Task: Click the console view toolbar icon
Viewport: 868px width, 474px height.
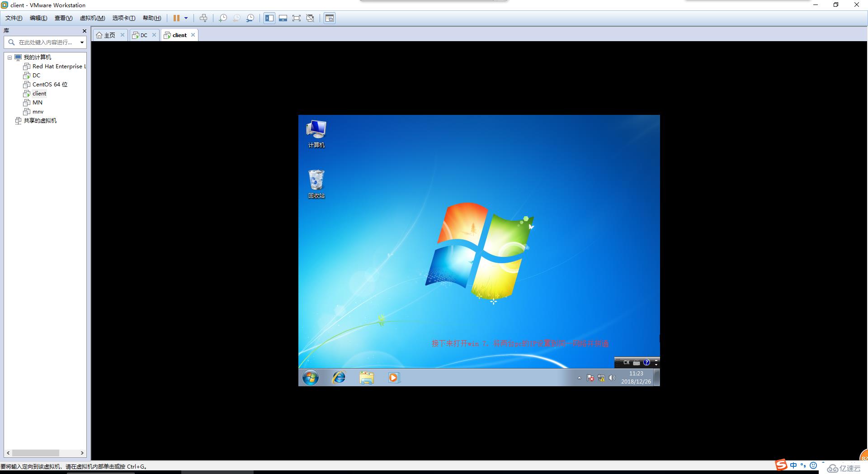Action: [x=330, y=18]
